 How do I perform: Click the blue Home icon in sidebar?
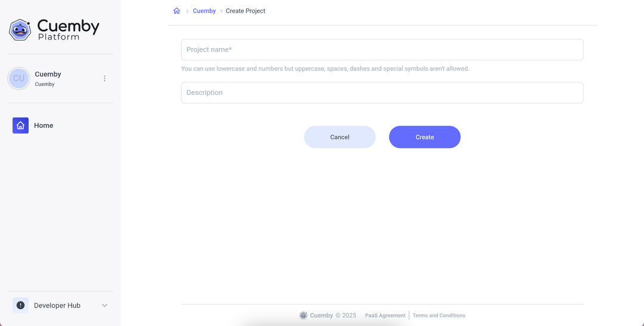(20, 125)
